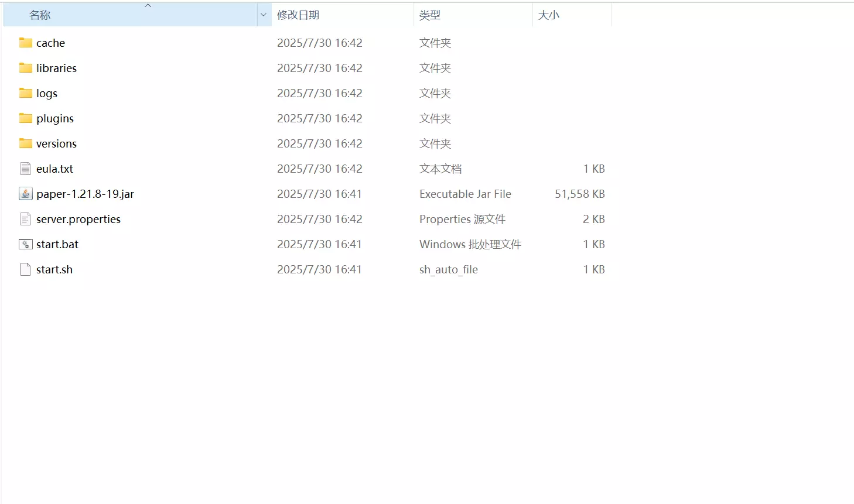
Task: Select the versions folder name
Action: tap(56, 143)
